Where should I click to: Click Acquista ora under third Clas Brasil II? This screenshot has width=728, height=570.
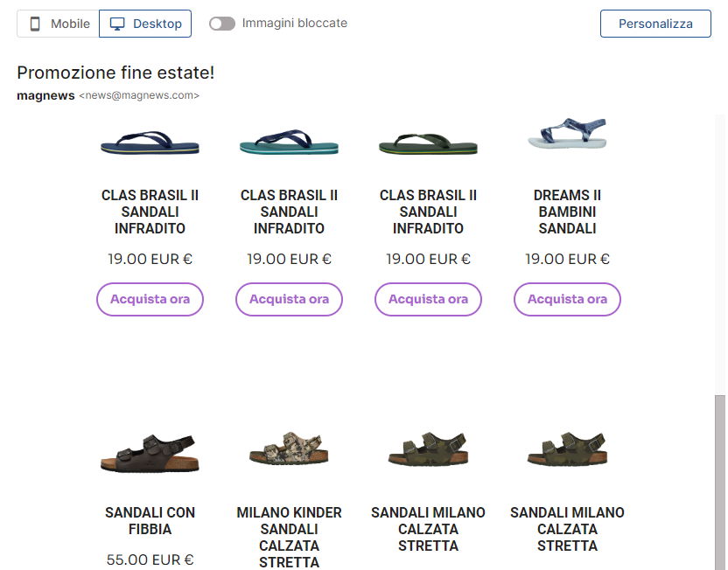tap(428, 299)
